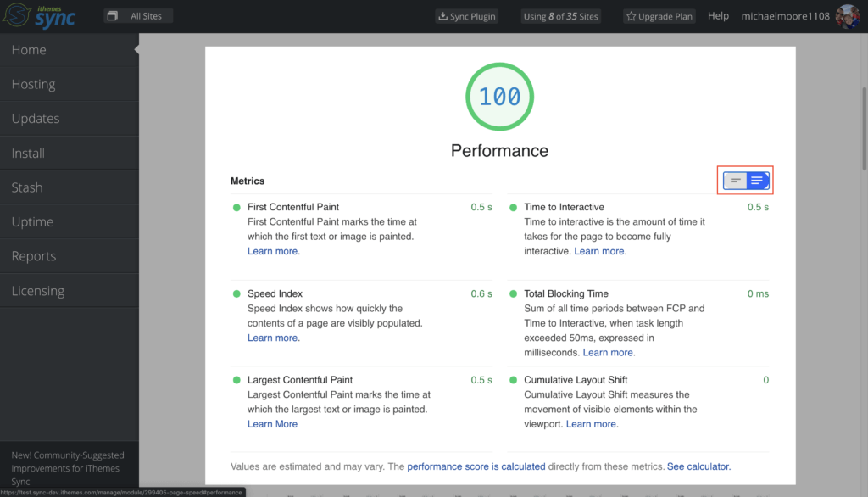Go to Home in the sidebar
This screenshot has width=868, height=497.
(x=70, y=50)
